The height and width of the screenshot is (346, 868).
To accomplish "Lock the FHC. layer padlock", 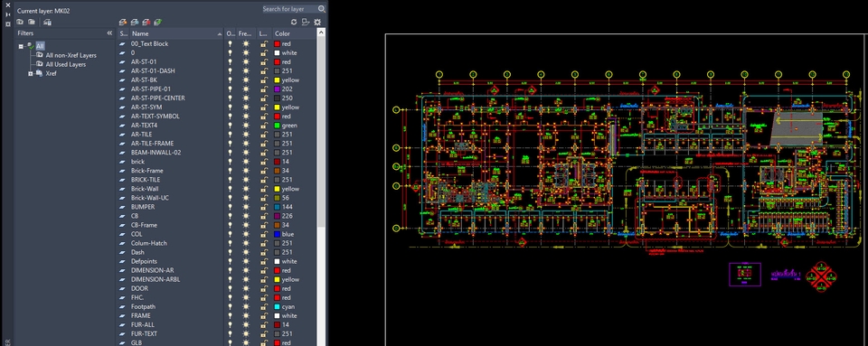I will click(264, 297).
